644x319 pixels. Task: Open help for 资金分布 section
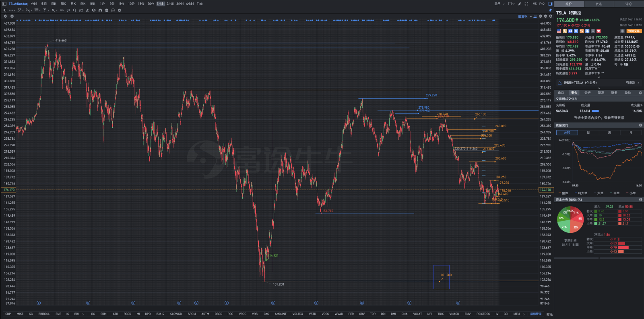[640, 199]
